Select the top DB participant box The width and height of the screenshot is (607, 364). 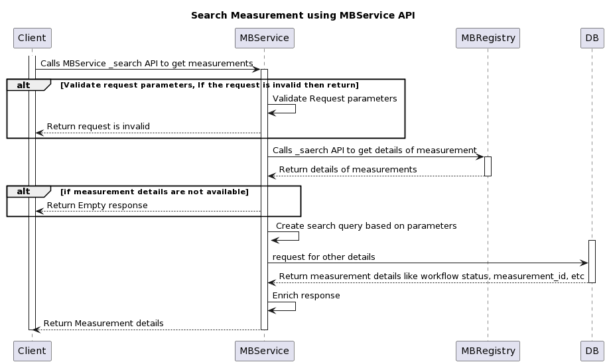(x=591, y=38)
